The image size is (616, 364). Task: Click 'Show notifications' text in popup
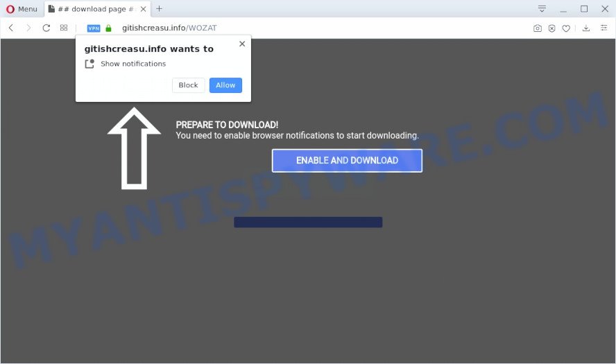click(x=133, y=64)
